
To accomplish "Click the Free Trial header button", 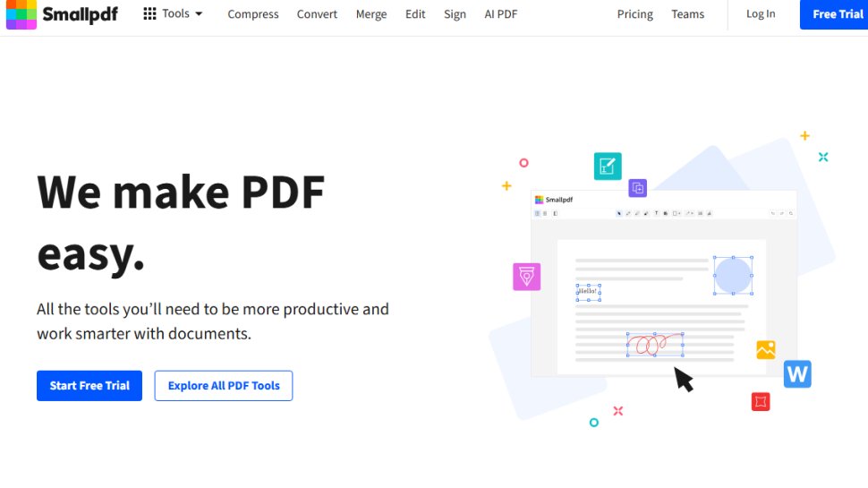I will (x=834, y=14).
